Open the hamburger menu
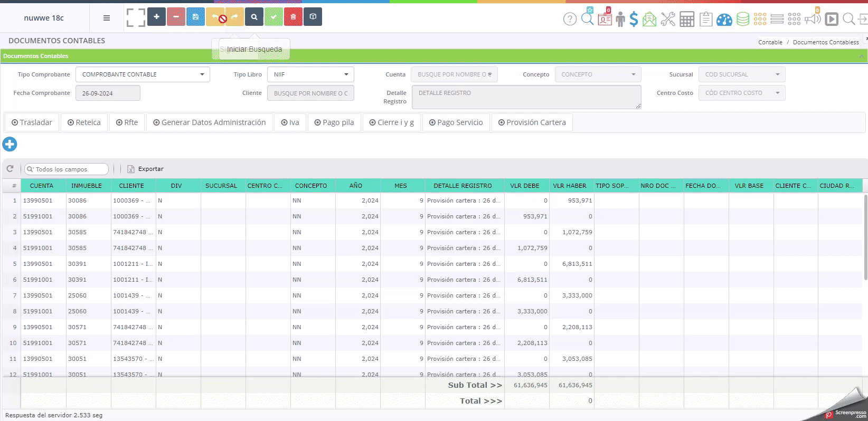This screenshot has width=868, height=421. pos(107,18)
